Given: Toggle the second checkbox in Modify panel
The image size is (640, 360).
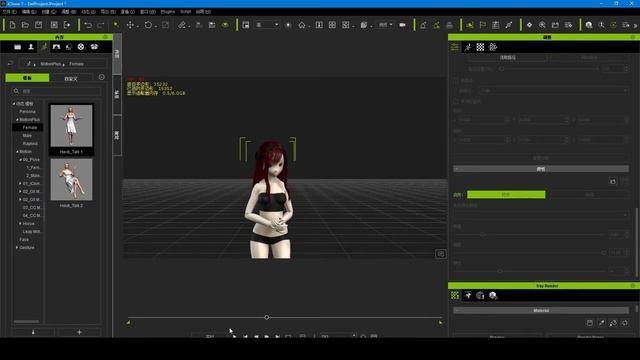Looking at the screenshot, I should pos(456,101).
